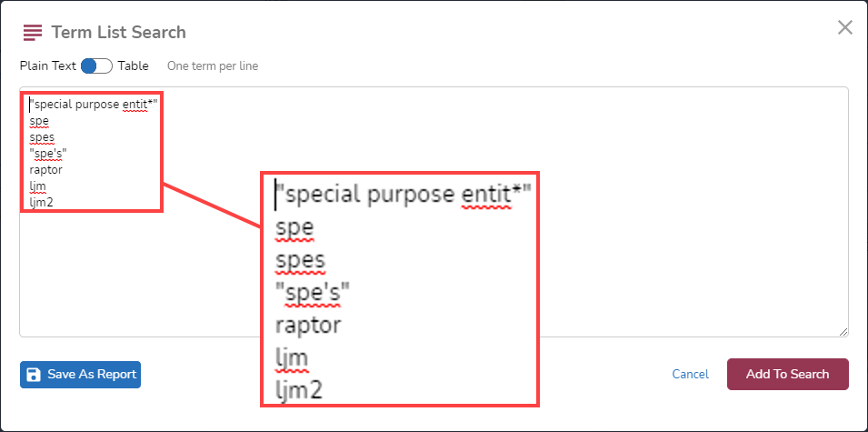Click the "special purpose entit*" line in textarea

point(90,104)
